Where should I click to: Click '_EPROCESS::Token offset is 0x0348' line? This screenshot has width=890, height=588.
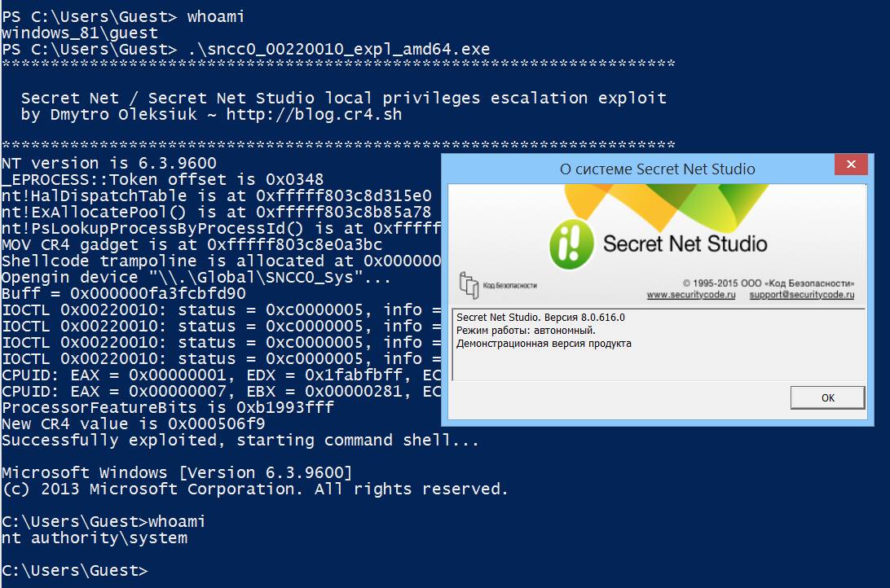pyautogui.click(x=163, y=180)
